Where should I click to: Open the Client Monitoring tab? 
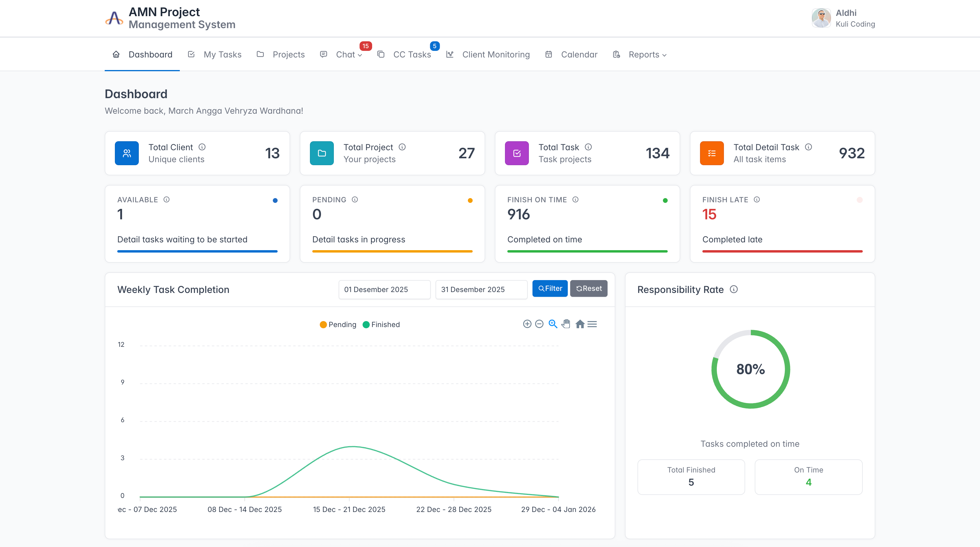[x=488, y=54]
